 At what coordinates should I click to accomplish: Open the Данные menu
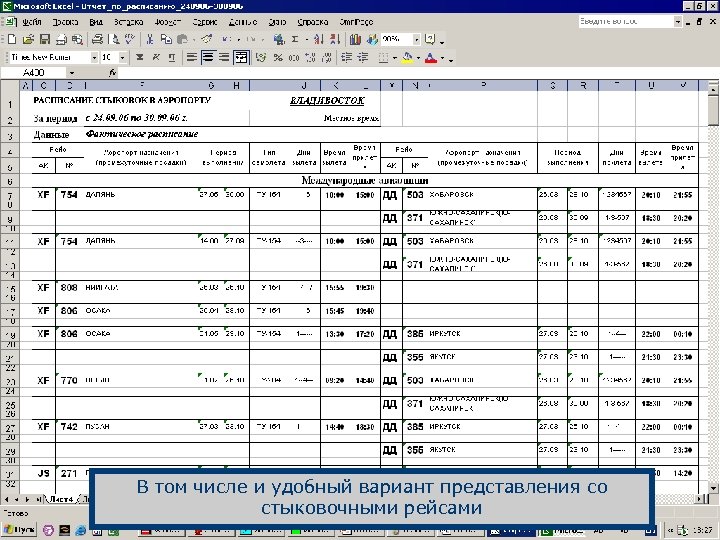[242, 22]
